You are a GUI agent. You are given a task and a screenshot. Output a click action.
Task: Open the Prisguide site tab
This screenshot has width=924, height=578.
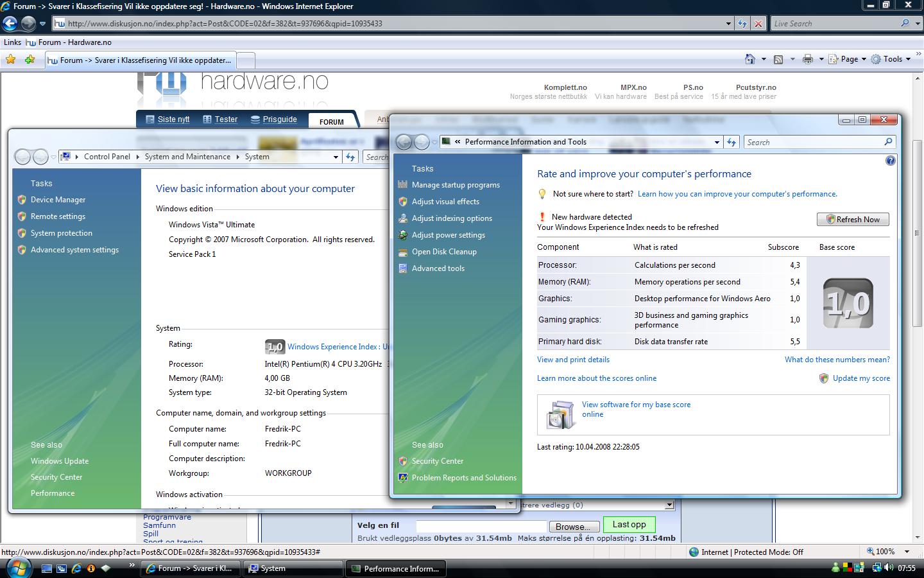tap(274, 119)
